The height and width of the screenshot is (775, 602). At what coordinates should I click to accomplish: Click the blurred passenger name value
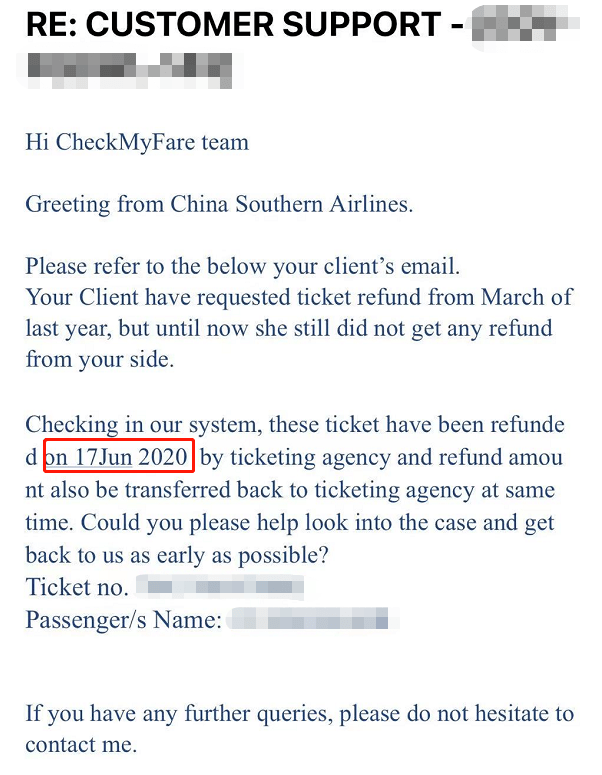pyautogui.click(x=313, y=619)
